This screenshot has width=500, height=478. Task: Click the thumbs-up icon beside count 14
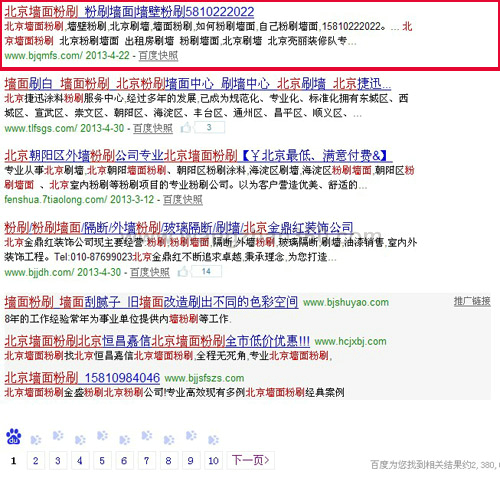coord(183,272)
